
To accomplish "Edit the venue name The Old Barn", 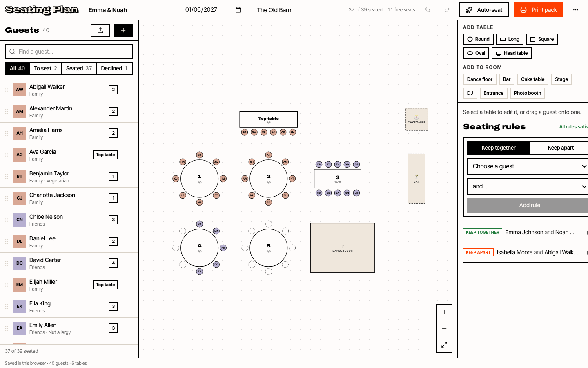I will pos(274,10).
